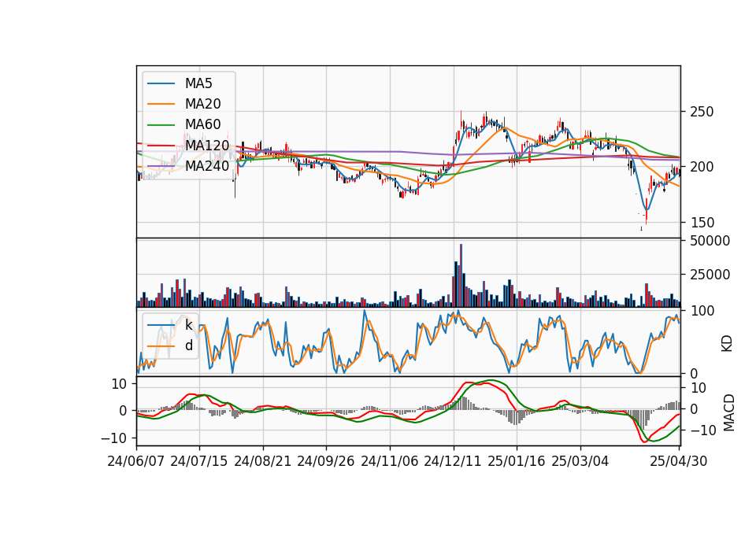756x543 pixels.
Task: Click the orange MA20 legend line sample
Action: pos(161,104)
